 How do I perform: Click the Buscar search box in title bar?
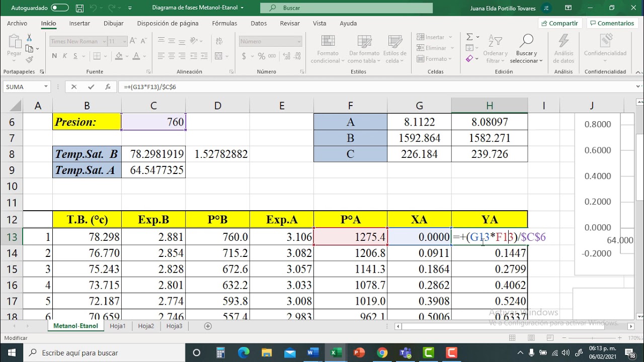coord(346,8)
